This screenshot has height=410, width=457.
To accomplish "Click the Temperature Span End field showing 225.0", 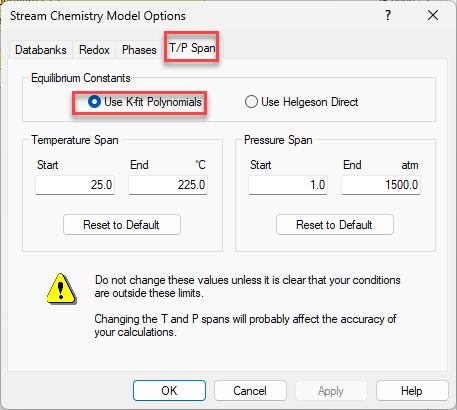I will click(168, 185).
